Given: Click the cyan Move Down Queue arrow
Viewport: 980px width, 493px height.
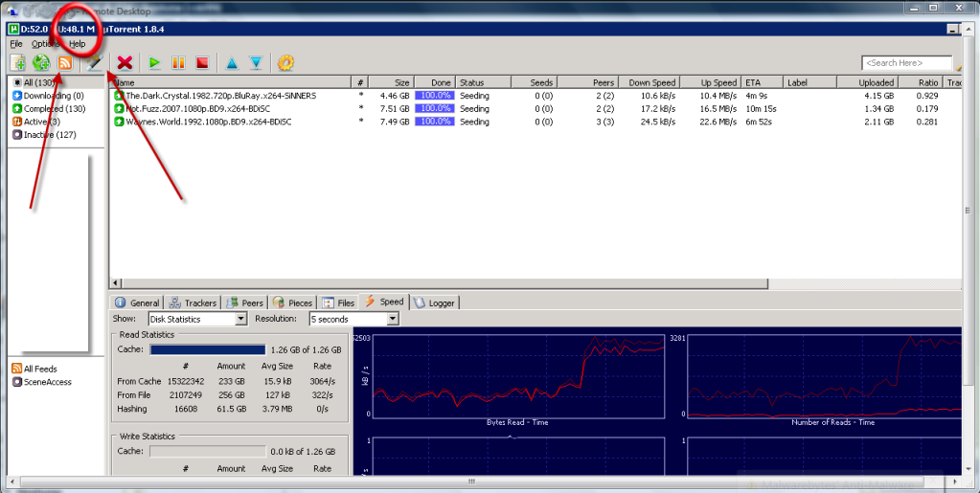Looking at the screenshot, I should coord(256,62).
